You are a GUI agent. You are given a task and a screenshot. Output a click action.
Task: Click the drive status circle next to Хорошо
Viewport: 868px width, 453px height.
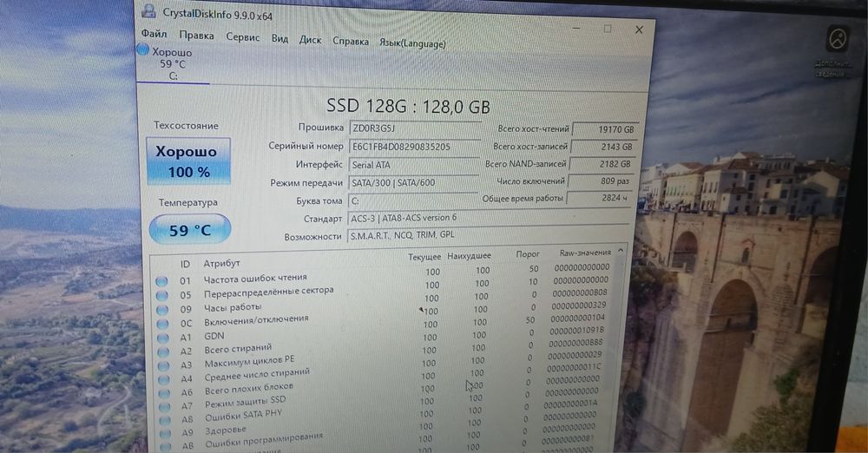pyautogui.click(x=143, y=49)
